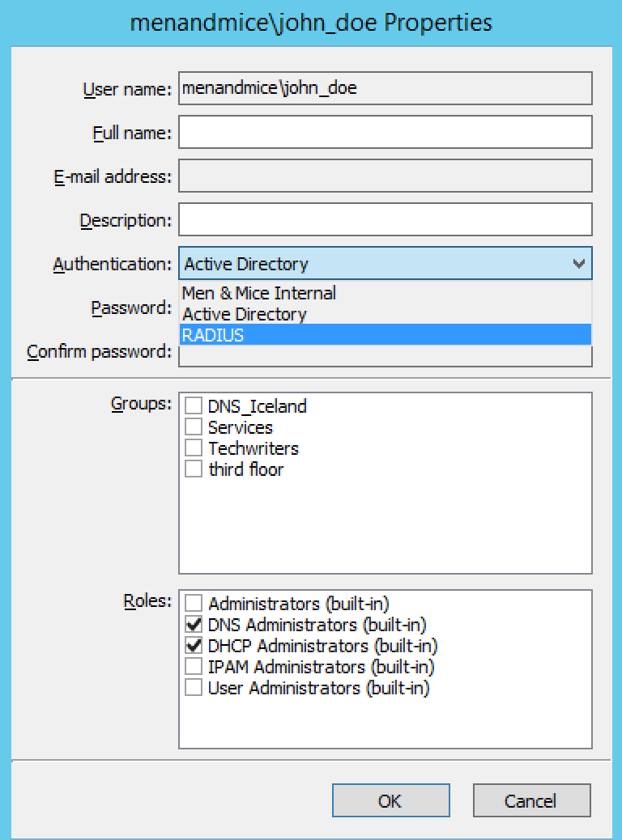Select the third floor group checkbox
This screenshot has height=840, width=622.
tap(194, 469)
